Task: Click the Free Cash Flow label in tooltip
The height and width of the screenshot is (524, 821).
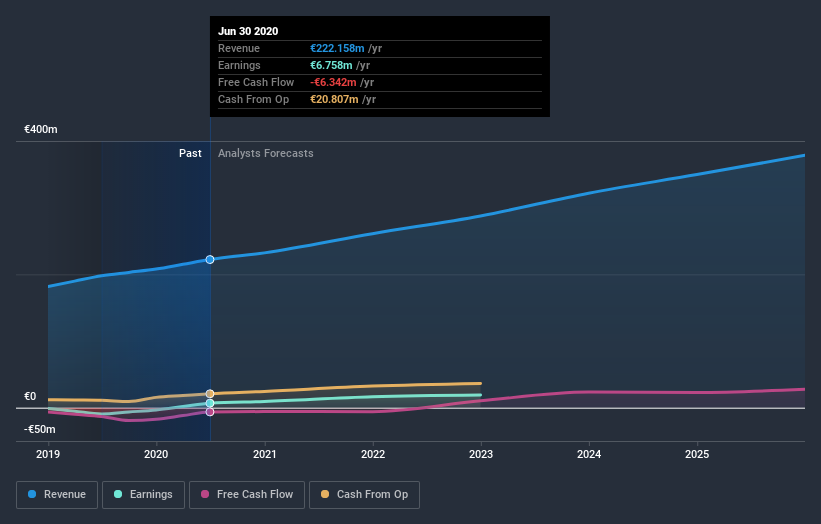Action: [256, 82]
